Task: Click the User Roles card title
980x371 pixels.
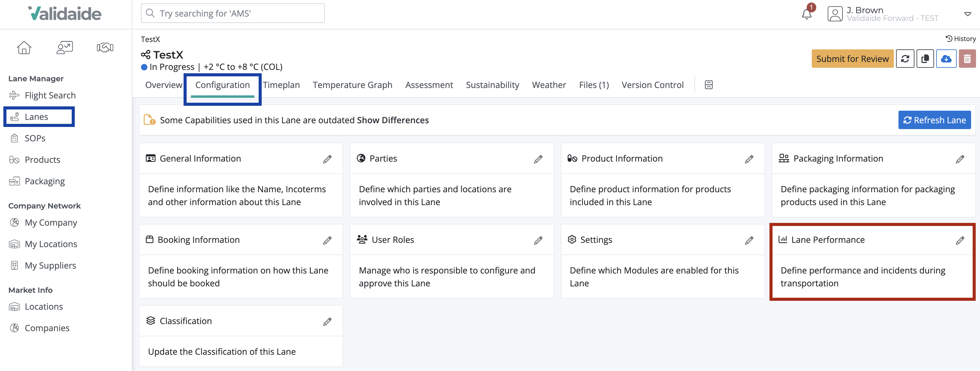Action: (393, 240)
